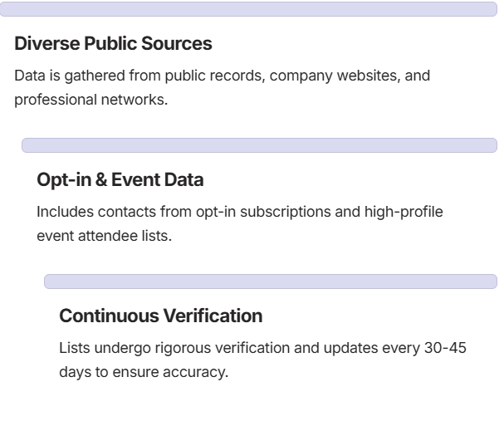
Task: Click the word 'high-profile' in the description
Action: pos(404,212)
